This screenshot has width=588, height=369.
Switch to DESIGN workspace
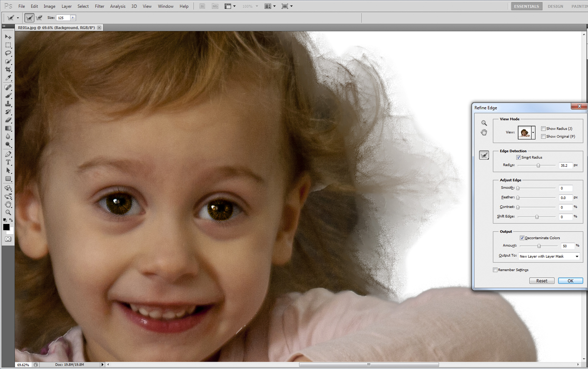pyautogui.click(x=555, y=6)
